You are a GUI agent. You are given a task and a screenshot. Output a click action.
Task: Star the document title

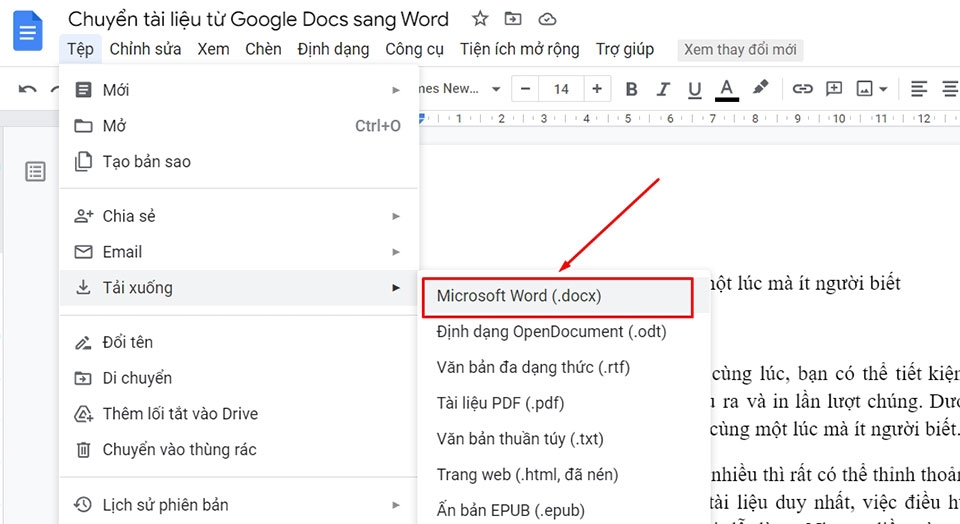click(480, 19)
